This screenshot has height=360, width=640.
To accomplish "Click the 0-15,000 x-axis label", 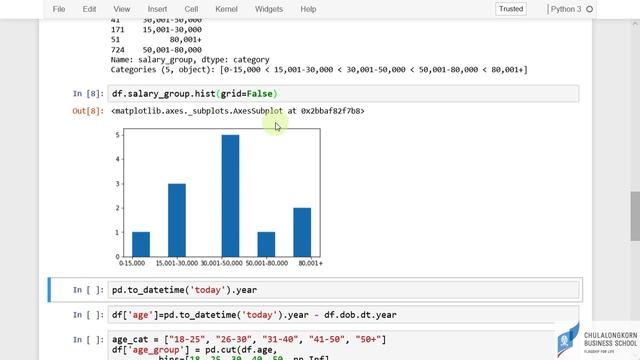I will pos(132,263).
